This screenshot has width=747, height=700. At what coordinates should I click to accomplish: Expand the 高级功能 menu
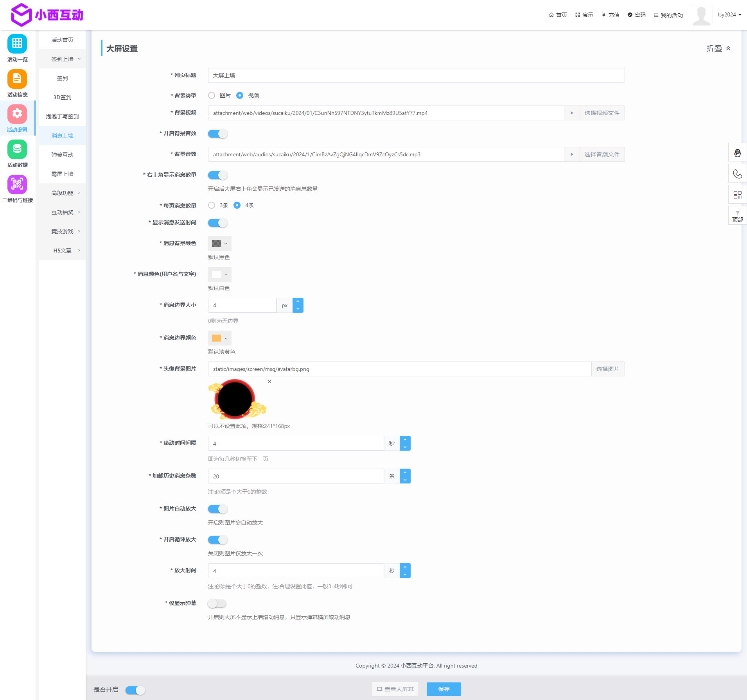pos(63,193)
